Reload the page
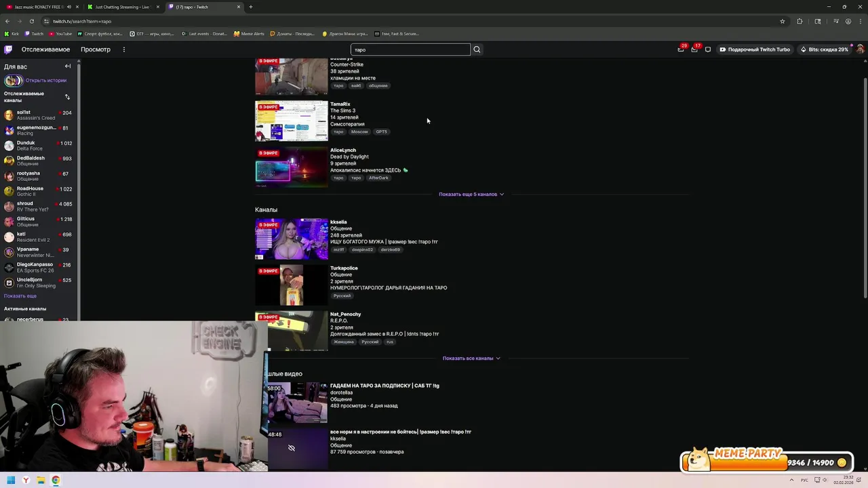The width and height of the screenshot is (868, 488). point(32,21)
